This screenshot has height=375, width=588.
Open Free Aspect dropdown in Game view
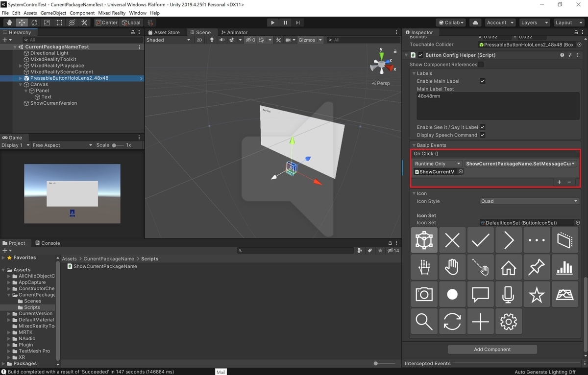coord(62,145)
